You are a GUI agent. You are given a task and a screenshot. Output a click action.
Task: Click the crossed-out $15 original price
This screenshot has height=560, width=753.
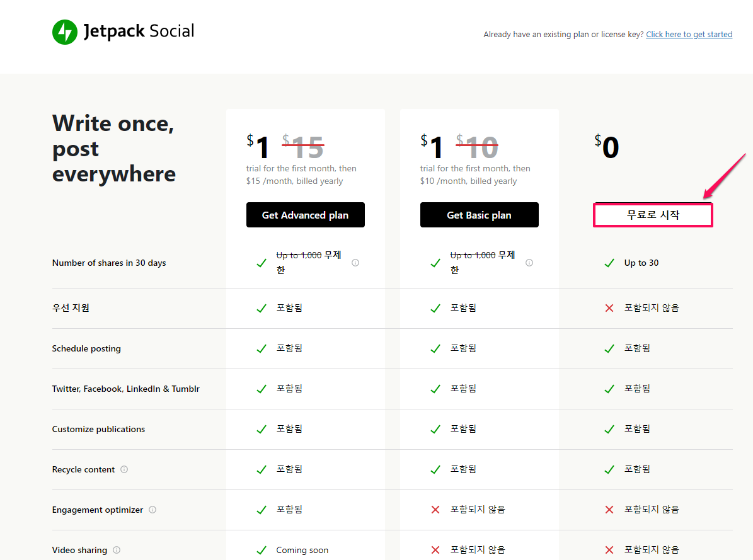pyautogui.click(x=303, y=146)
